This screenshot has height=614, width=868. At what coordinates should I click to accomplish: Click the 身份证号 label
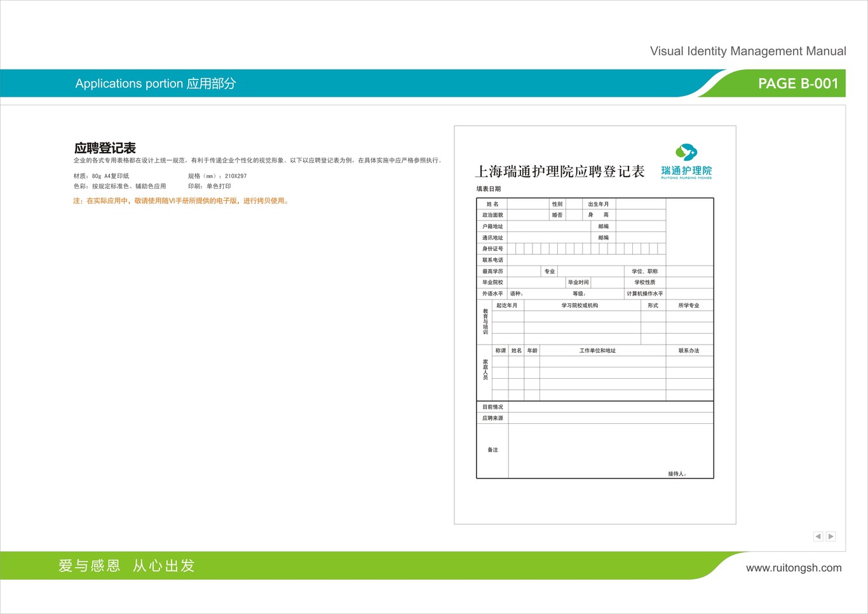pyautogui.click(x=492, y=249)
